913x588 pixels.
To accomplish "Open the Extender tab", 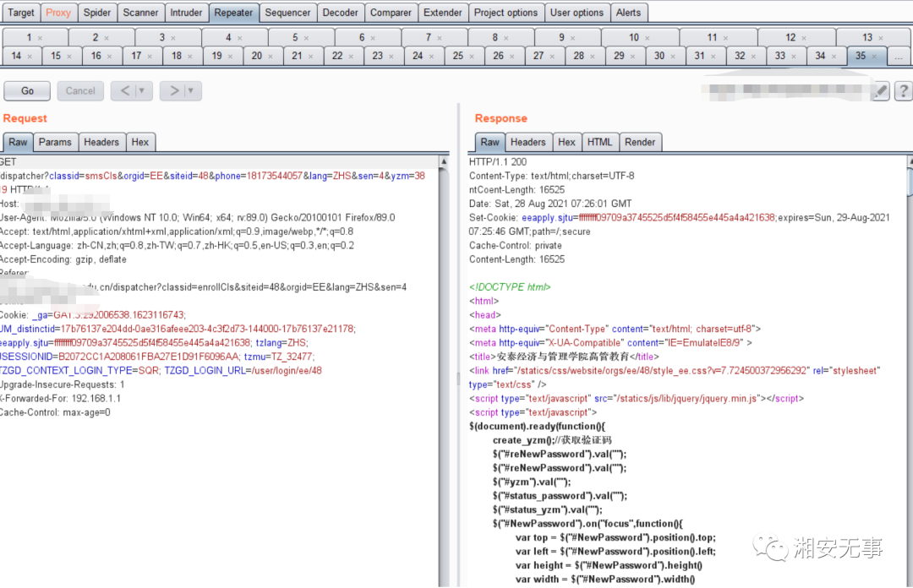I will [442, 12].
